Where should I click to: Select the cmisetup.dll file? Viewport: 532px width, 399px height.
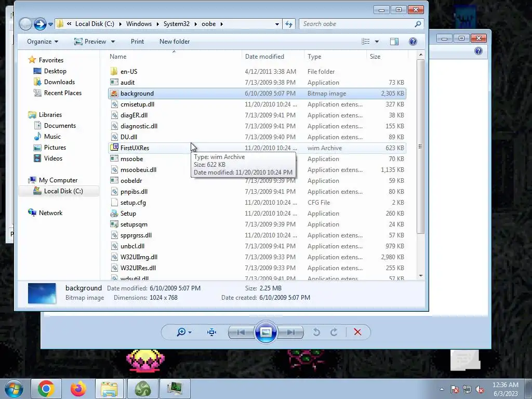(137, 104)
